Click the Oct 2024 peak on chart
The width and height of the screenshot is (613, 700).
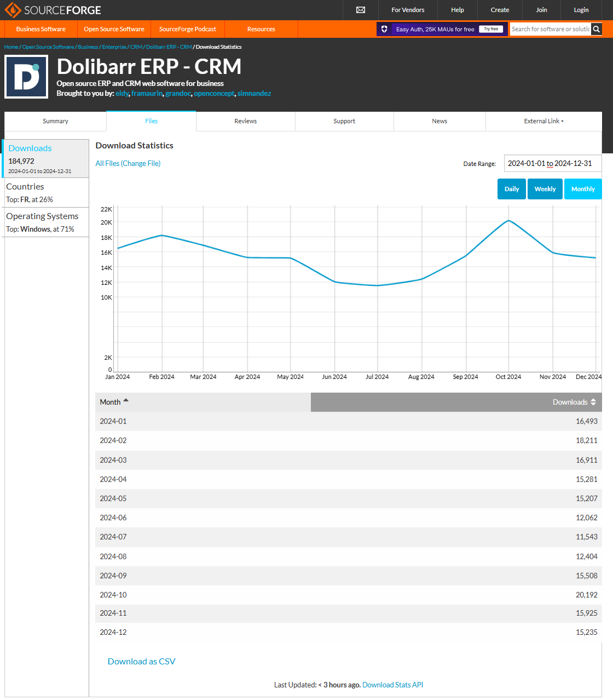pos(508,221)
